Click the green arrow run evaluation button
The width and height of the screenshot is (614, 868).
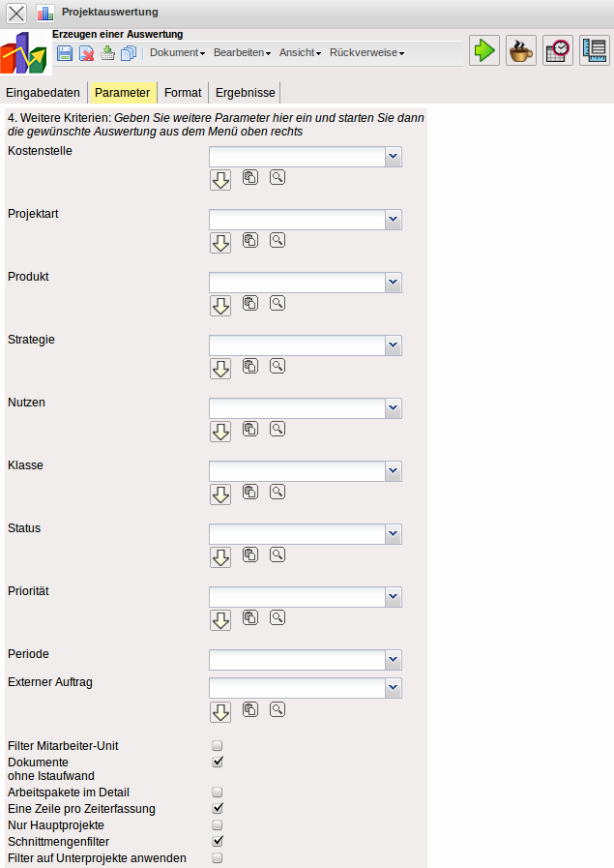484,50
